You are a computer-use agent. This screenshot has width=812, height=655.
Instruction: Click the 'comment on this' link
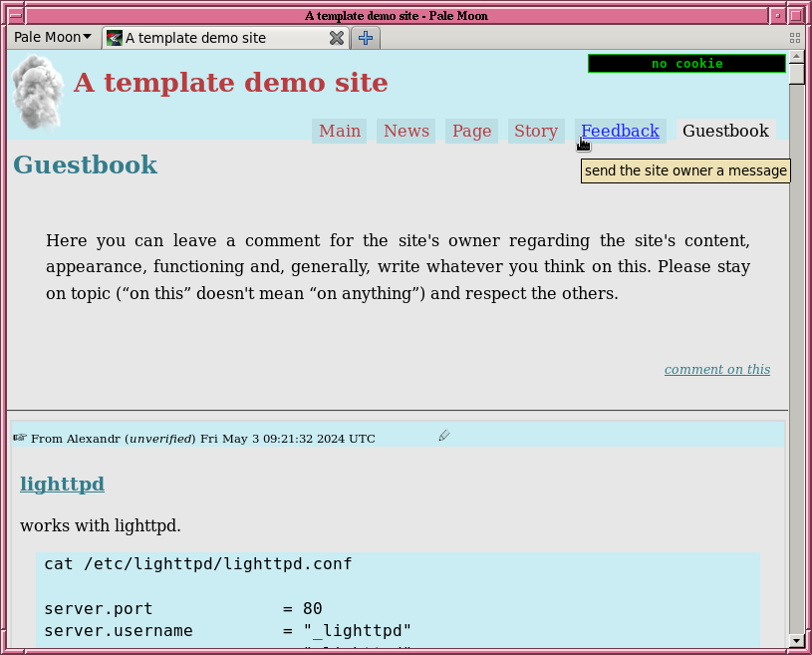(x=716, y=369)
